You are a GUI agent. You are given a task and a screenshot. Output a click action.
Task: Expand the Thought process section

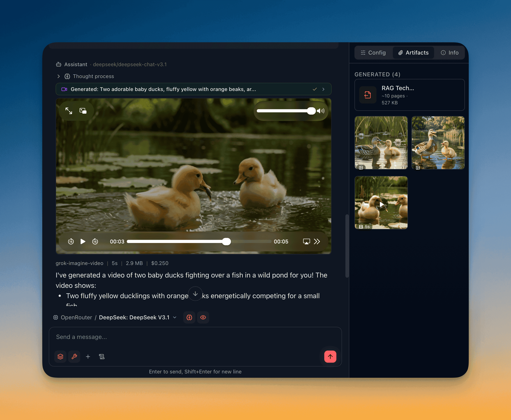59,76
